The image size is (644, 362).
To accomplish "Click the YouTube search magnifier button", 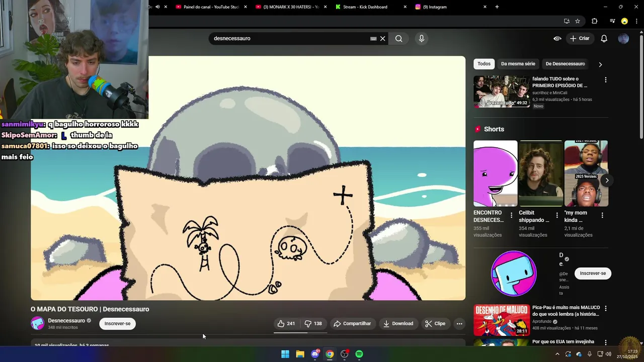I will (x=398, y=38).
